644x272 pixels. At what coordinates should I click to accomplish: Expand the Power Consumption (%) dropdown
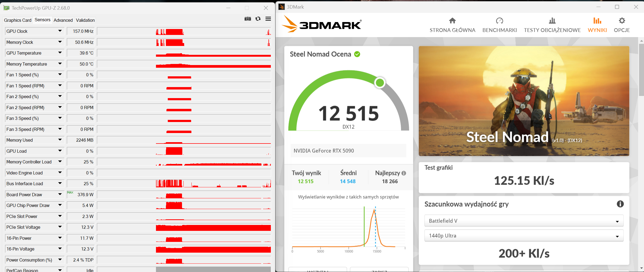[60, 260]
